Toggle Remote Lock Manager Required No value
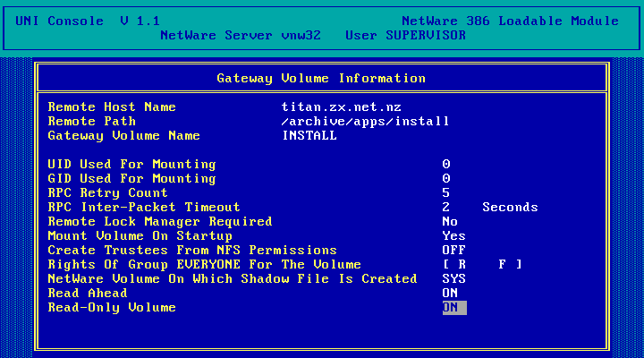644x358 pixels. tap(450, 222)
